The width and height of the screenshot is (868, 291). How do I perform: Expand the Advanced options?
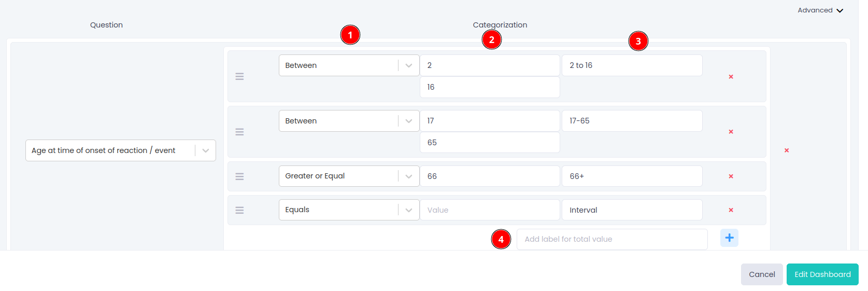[820, 10]
